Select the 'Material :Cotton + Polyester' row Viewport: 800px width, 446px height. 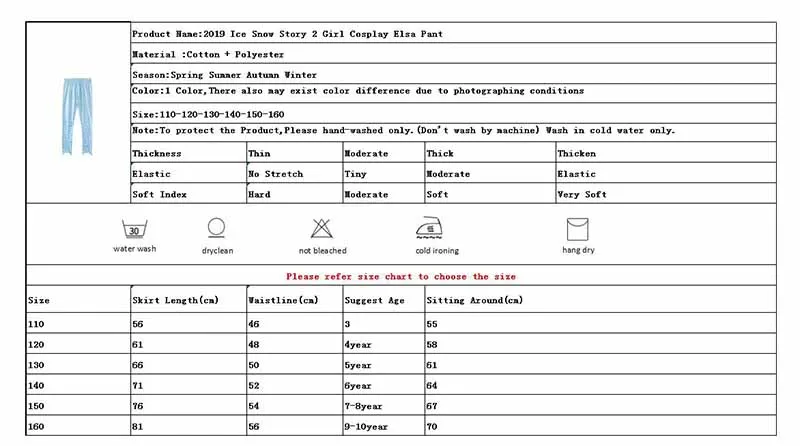pos(454,54)
